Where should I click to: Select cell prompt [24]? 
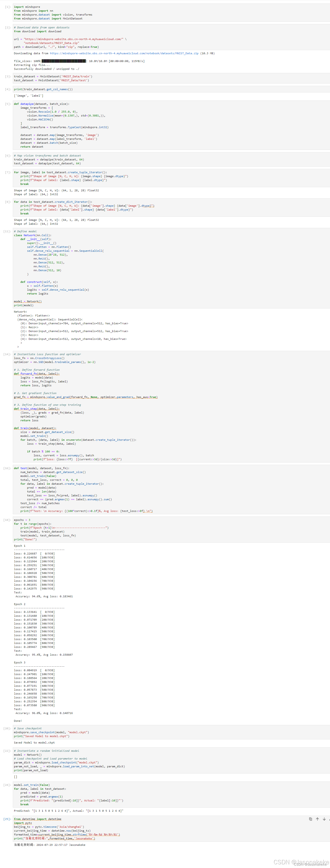pos(7,785)
